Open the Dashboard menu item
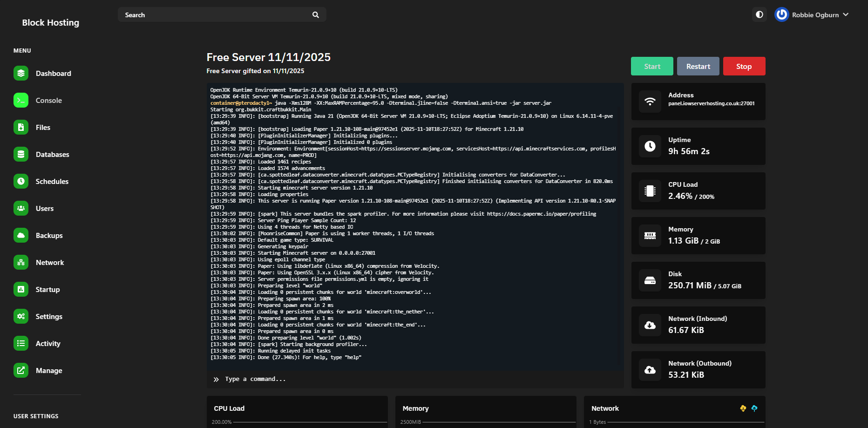868x428 pixels. tap(54, 74)
